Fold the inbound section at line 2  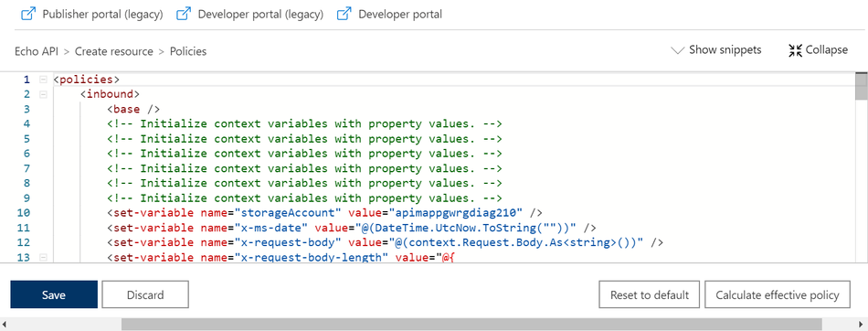click(x=43, y=94)
